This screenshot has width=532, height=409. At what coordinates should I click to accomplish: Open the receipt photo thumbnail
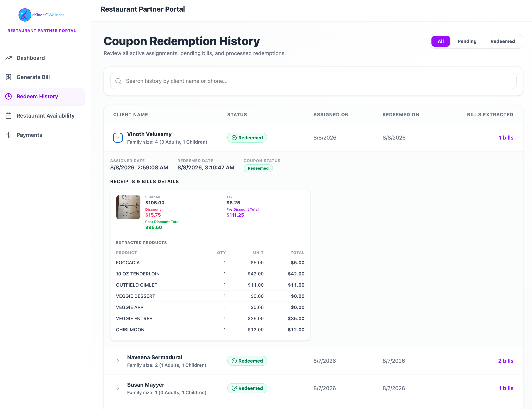click(x=128, y=207)
